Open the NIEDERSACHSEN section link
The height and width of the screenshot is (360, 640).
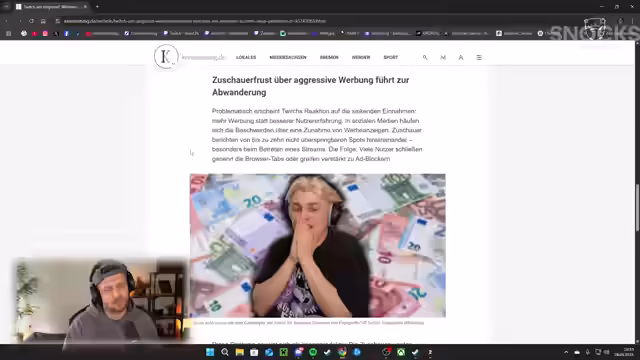click(x=288, y=58)
